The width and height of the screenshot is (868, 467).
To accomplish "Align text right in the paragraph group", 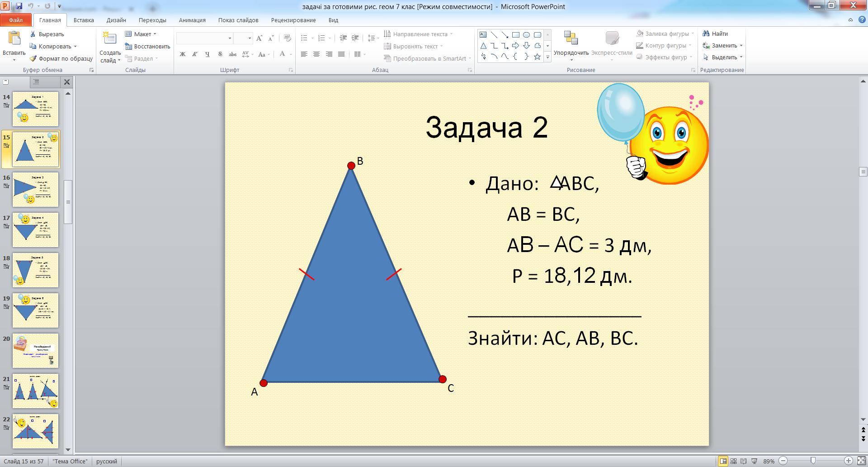I will coord(329,54).
